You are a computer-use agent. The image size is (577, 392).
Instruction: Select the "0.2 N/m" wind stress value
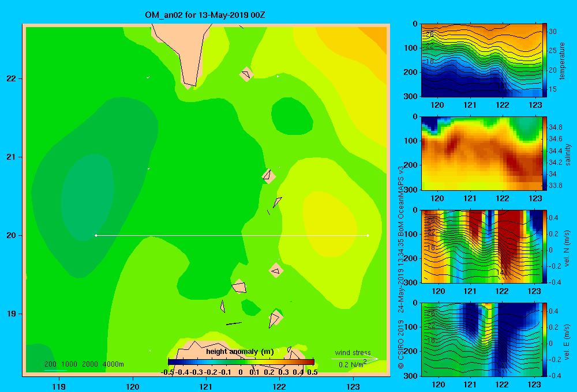351,365
